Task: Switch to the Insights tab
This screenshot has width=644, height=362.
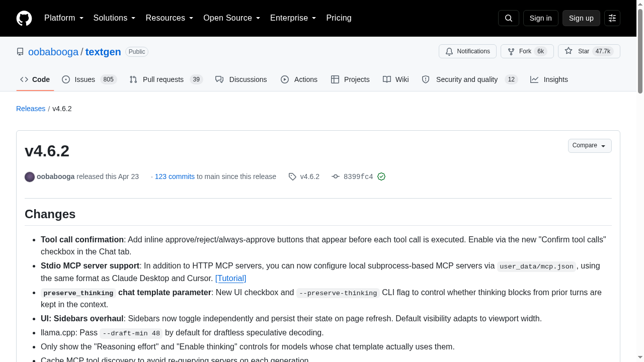Action: pyautogui.click(x=549, y=79)
